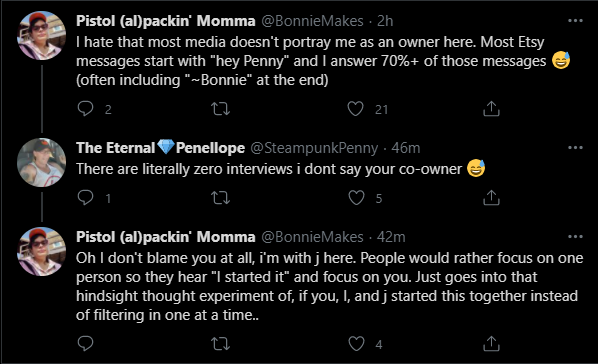Open more options for the 42m tweet
The image size is (598, 364).
tap(575, 237)
